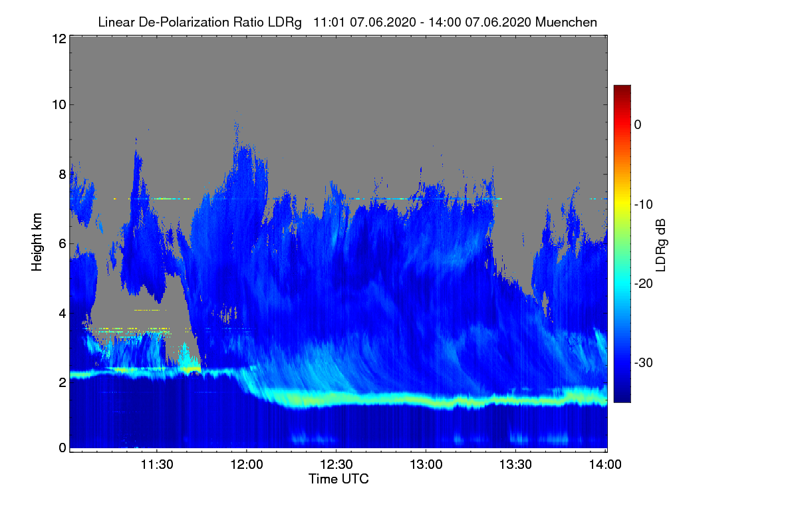Click the '12:00' time tick label
Image resolution: width=798 pixels, height=532 pixels.
click(246, 465)
